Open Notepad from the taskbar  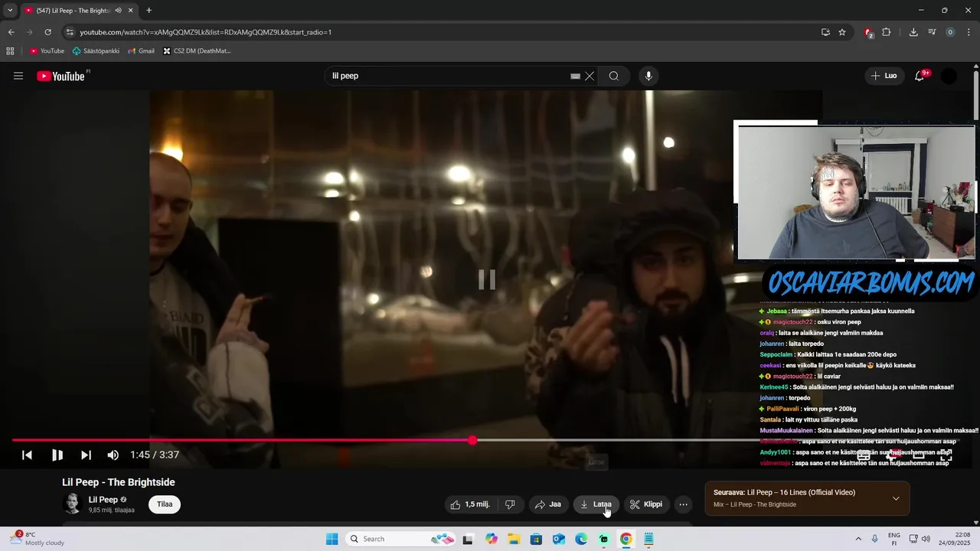(x=648, y=539)
